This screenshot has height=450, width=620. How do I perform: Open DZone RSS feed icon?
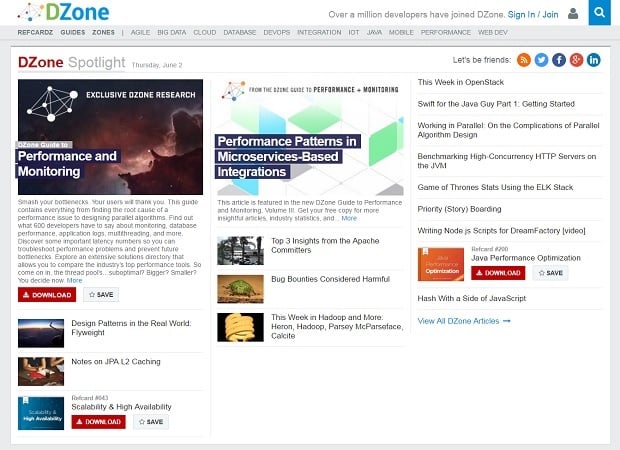524,60
